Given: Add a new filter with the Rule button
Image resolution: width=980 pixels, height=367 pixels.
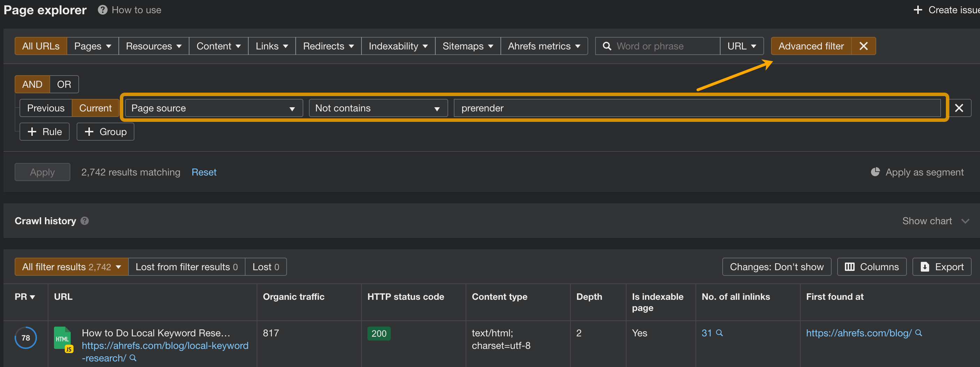Looking at the screenshot, I should (44, 131).
